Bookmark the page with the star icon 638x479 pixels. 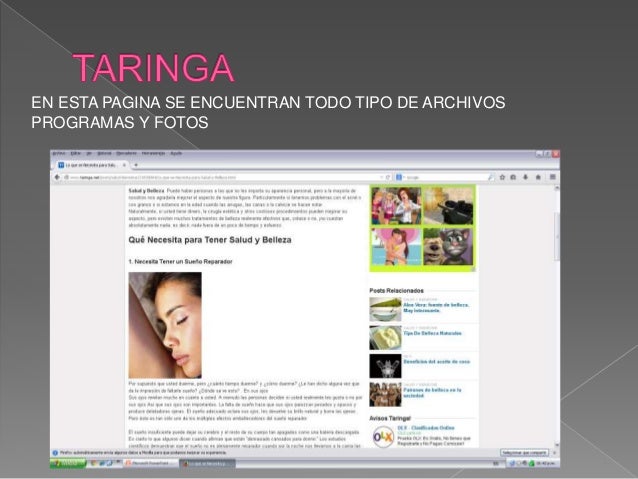click(503, 177)
